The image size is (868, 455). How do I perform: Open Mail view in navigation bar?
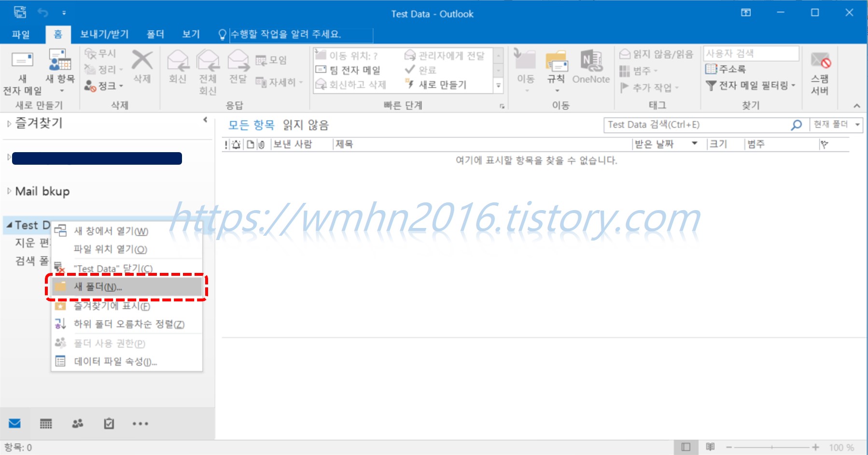coord(15,424)
